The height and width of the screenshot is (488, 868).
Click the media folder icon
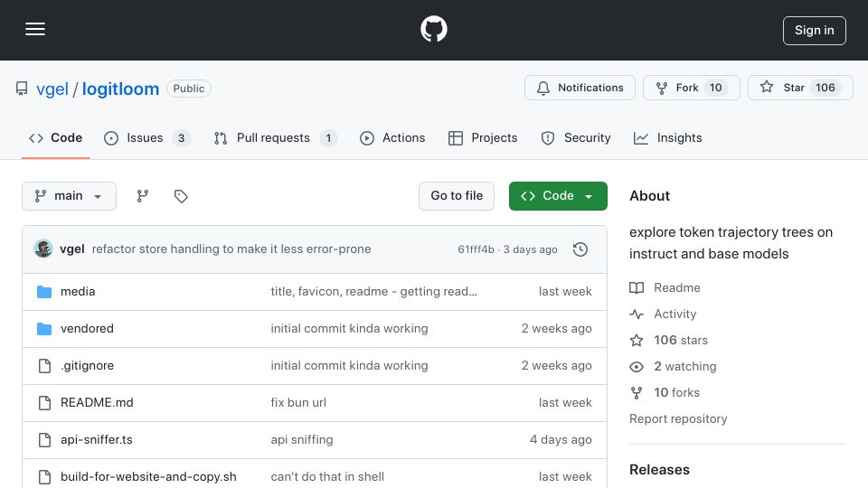click(x=44, y=292)
